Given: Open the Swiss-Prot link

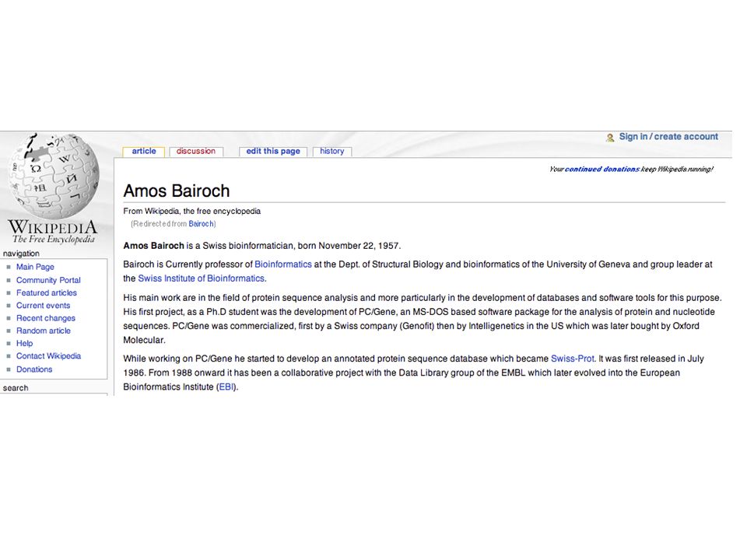Looking at the screenshot, I should click(573, 359).
